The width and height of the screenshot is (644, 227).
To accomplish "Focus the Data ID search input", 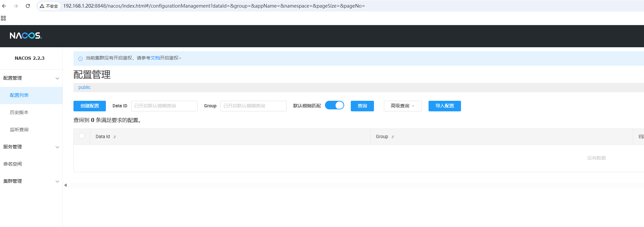I will (164, 106).
